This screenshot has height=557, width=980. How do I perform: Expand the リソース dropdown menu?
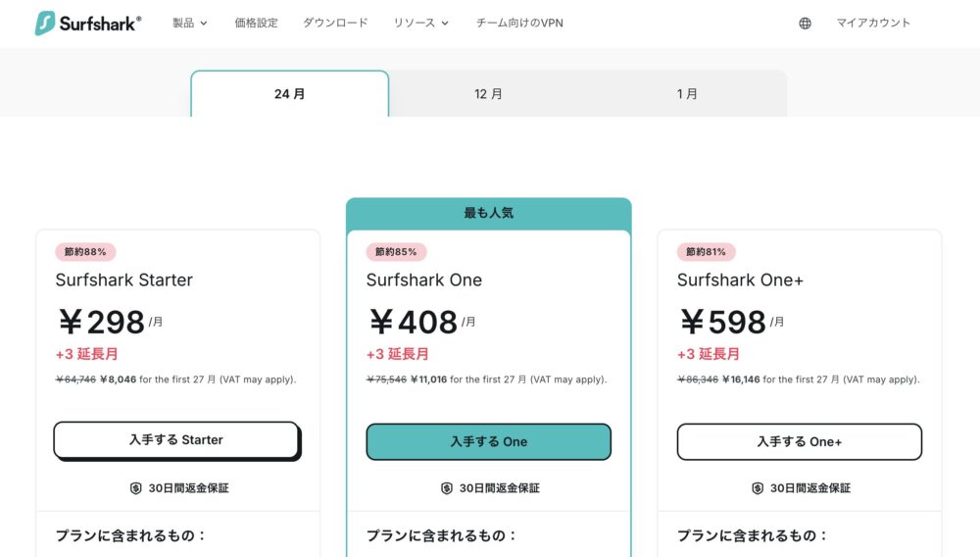(x=420, y=23)
